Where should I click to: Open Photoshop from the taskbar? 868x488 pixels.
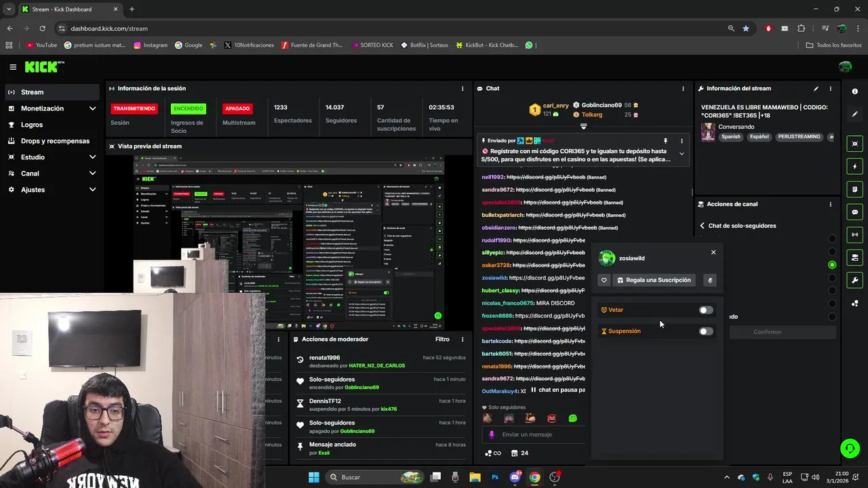[x=495, y=477]
